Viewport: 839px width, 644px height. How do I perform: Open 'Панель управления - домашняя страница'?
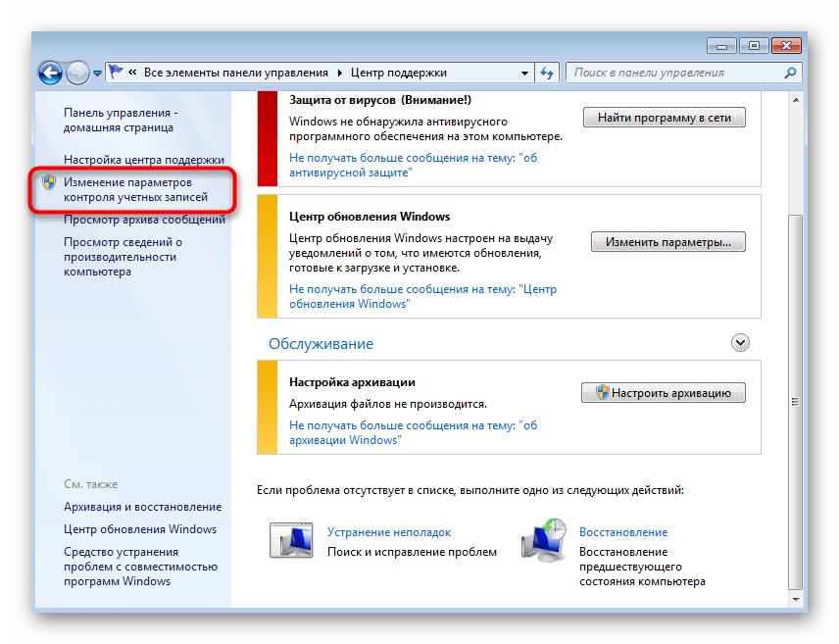coord(121,121)
